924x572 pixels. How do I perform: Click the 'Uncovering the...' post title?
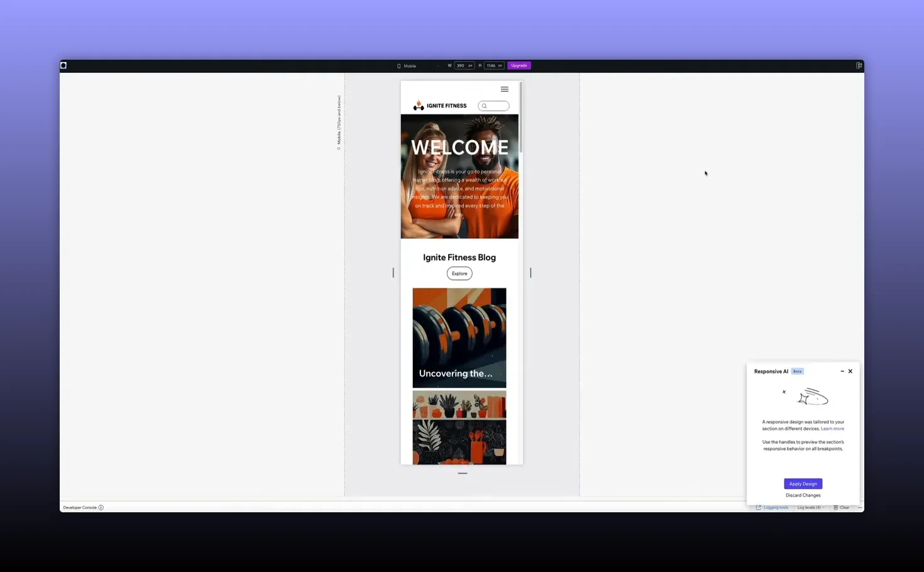(x=456, y=373)
